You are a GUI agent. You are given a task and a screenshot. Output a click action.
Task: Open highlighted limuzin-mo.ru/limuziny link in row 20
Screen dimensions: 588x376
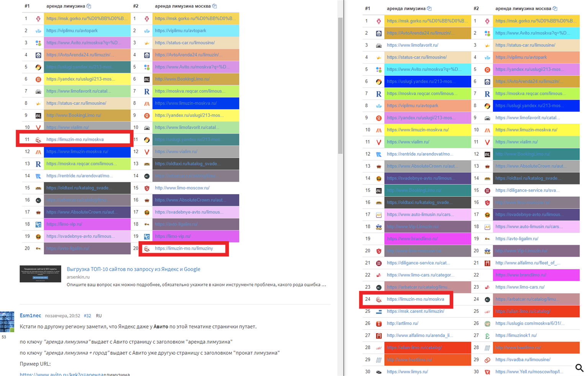184,248
